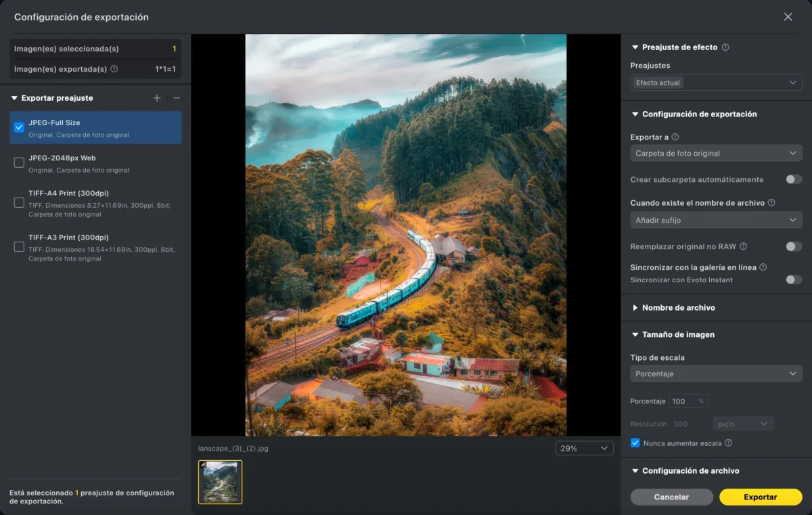Click the yellow Exportar button
The width and height of the screenshot is (812, 515).
[761, 497]
